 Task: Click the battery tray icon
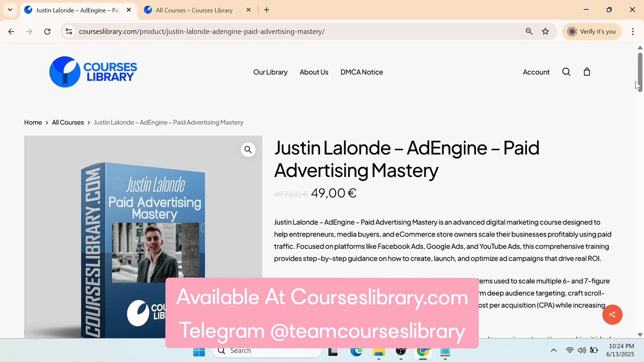[594, 350]
